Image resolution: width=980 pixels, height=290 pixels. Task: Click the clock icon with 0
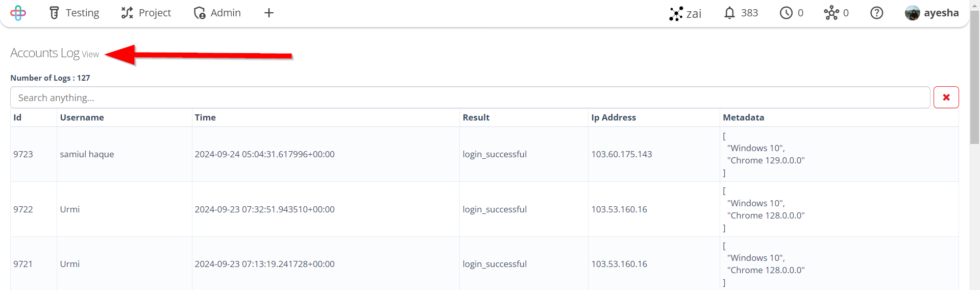tap(791, 13)
